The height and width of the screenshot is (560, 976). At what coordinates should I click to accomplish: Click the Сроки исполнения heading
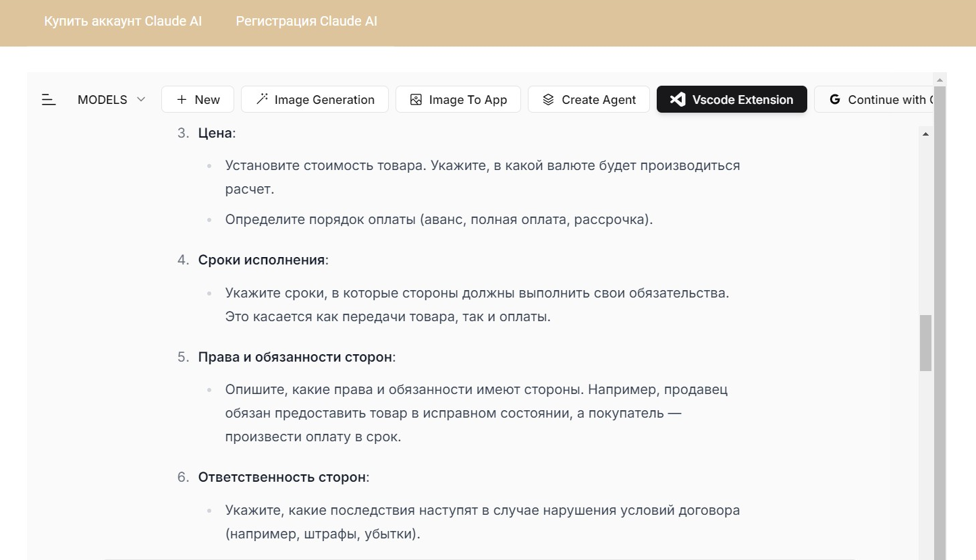(x=262, y=260)
